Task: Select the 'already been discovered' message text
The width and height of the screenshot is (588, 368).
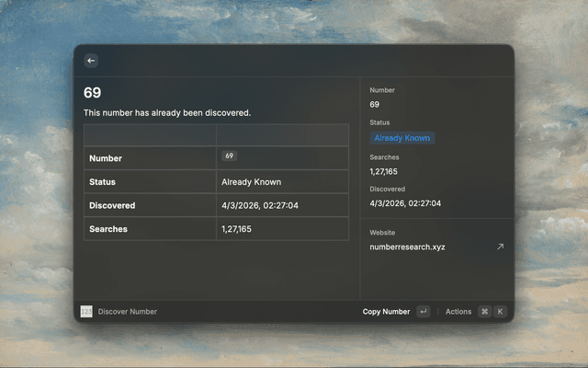Action: (x=167, y=113)
